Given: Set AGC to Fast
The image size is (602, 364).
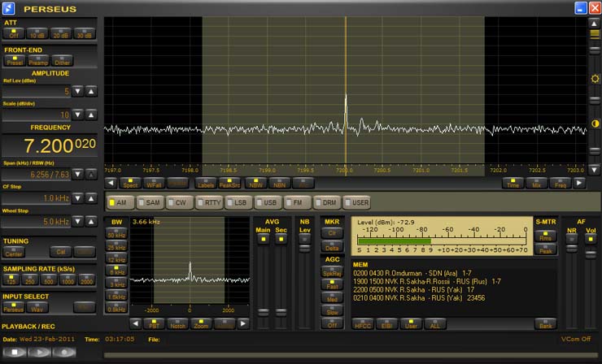Looking at the screenshot, I should (332, 284).
